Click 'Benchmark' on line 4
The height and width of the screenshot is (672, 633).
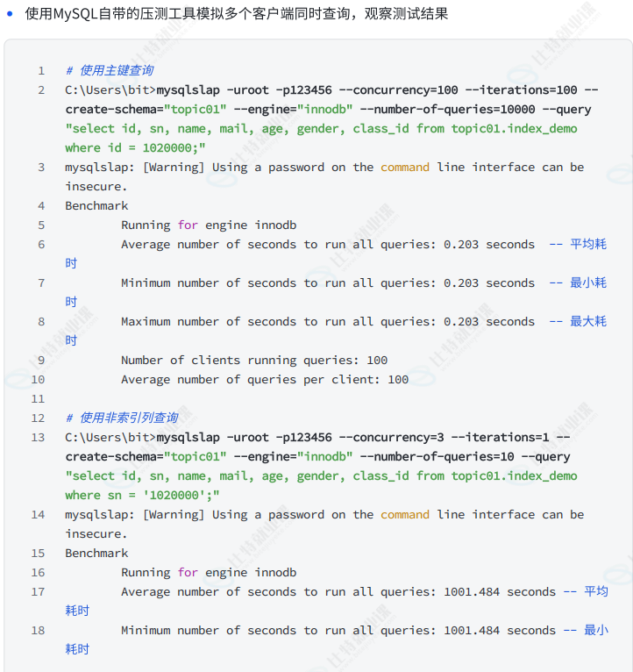[96, 205]
